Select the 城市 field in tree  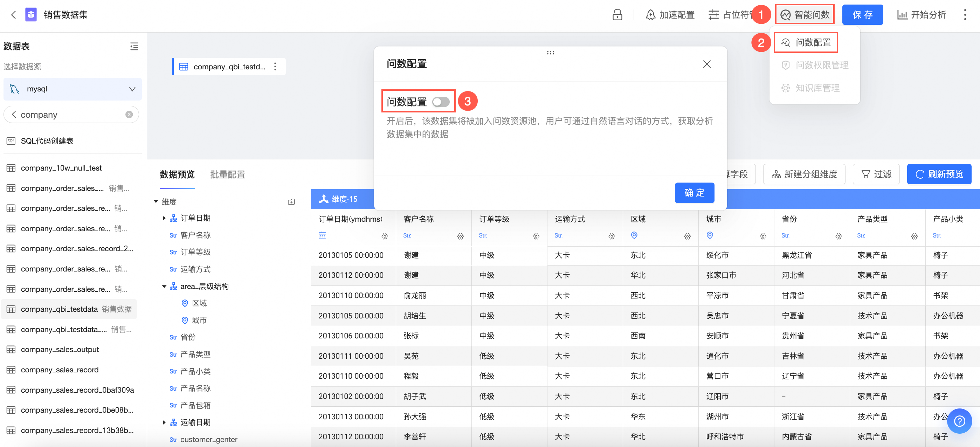199,320
